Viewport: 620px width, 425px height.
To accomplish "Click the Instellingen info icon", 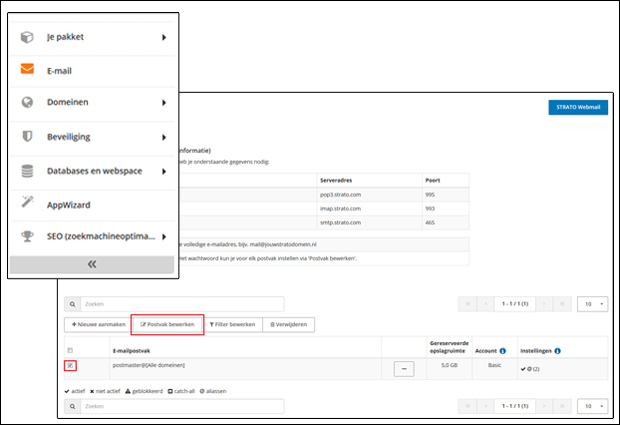I will [x=557, y=351].
